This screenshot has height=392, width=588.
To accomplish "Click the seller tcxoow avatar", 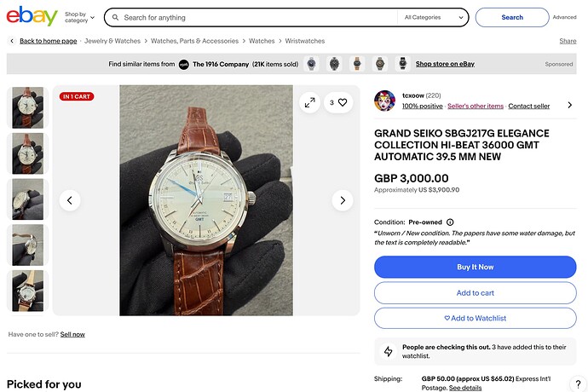I will (x=384, y=101).
